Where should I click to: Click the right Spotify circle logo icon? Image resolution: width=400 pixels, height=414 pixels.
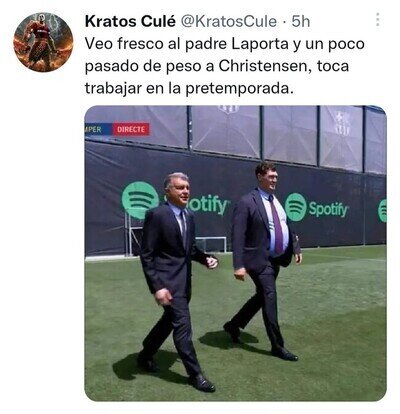pyautogui.click(x=296, y=207)
